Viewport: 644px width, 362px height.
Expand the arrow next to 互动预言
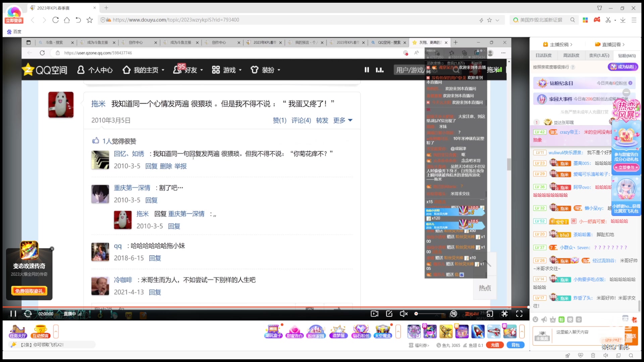(x=56, y=331)
